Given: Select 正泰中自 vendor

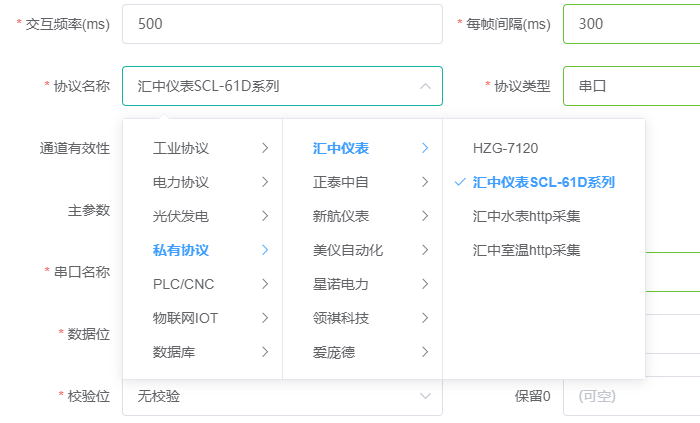Looking at the screenshot, I should point(362,182).
